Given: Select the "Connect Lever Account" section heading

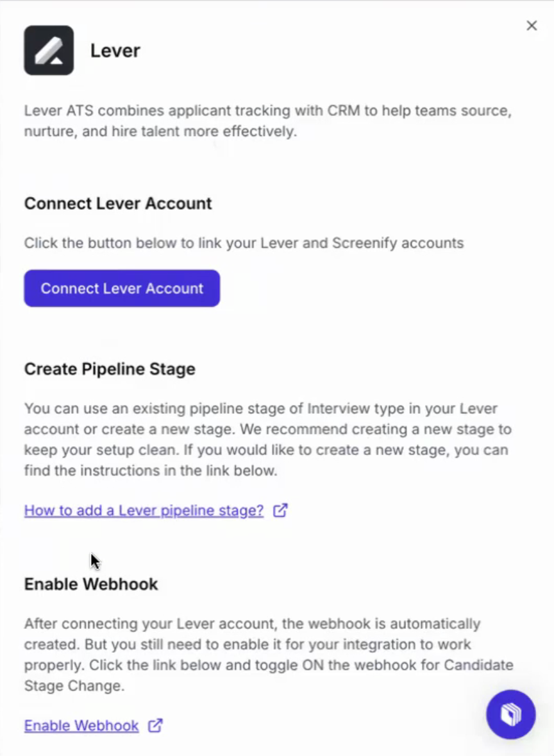Looking at the screenshot, I should pyautogui.click(x=118, y=203).
